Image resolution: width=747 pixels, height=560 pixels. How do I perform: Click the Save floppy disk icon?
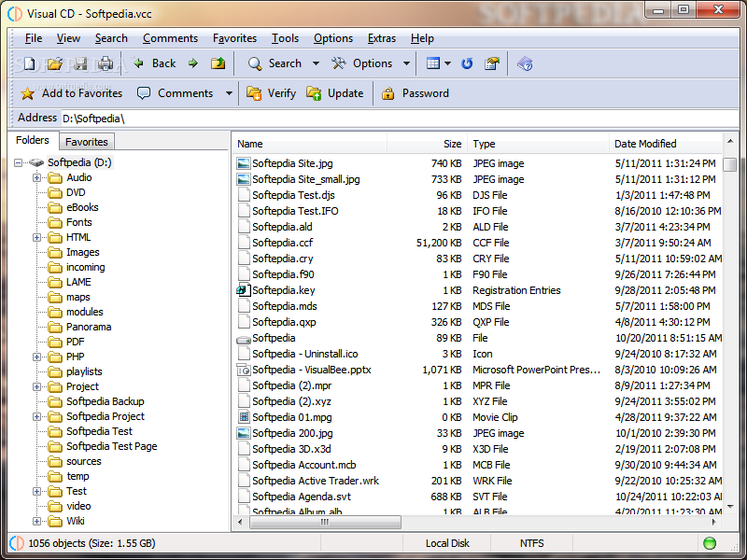[x=80, y=63]
